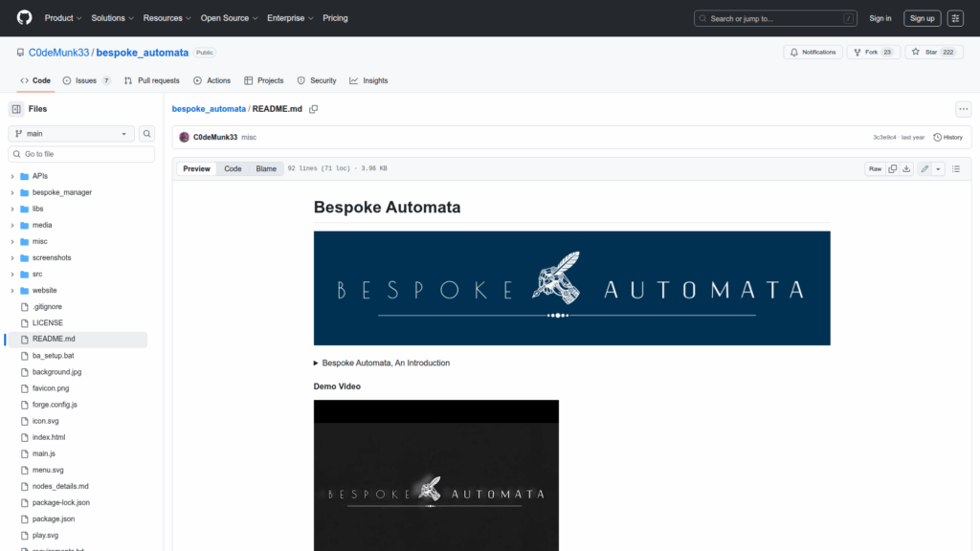Image resolution: width=980 pixels, height=551 pixels.
Task: Expand Bespoke Automata, An Introduction section
Action: (x=381, y=363)
